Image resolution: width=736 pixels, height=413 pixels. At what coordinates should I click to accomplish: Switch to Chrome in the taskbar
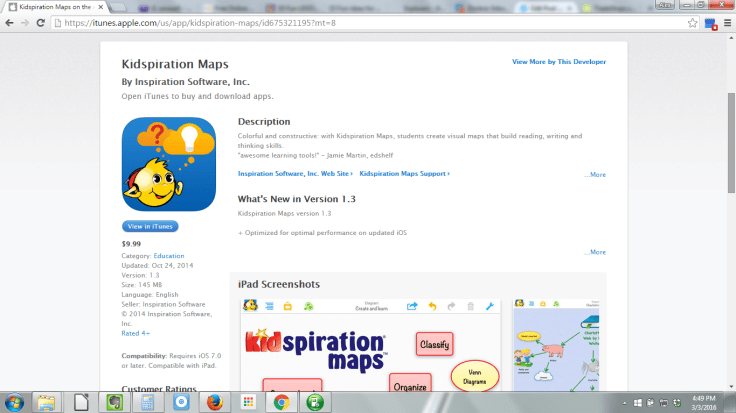click(x=282, y=403)
